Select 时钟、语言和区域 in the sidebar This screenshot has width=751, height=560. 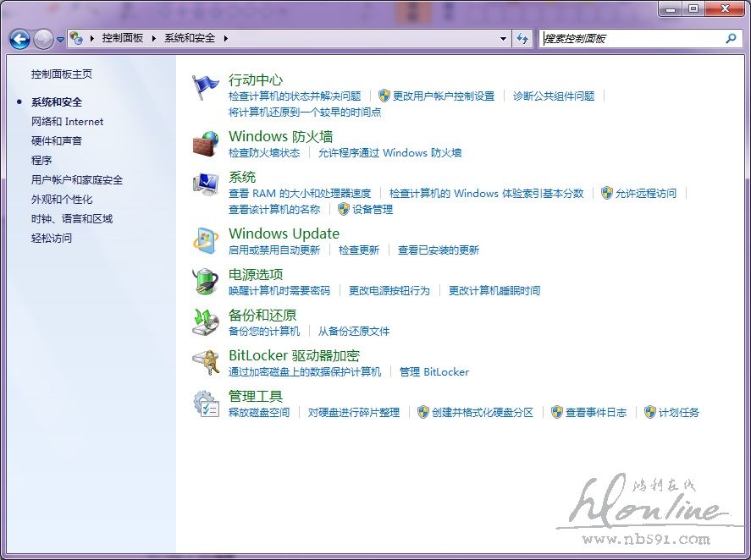(x=72, y=219)
